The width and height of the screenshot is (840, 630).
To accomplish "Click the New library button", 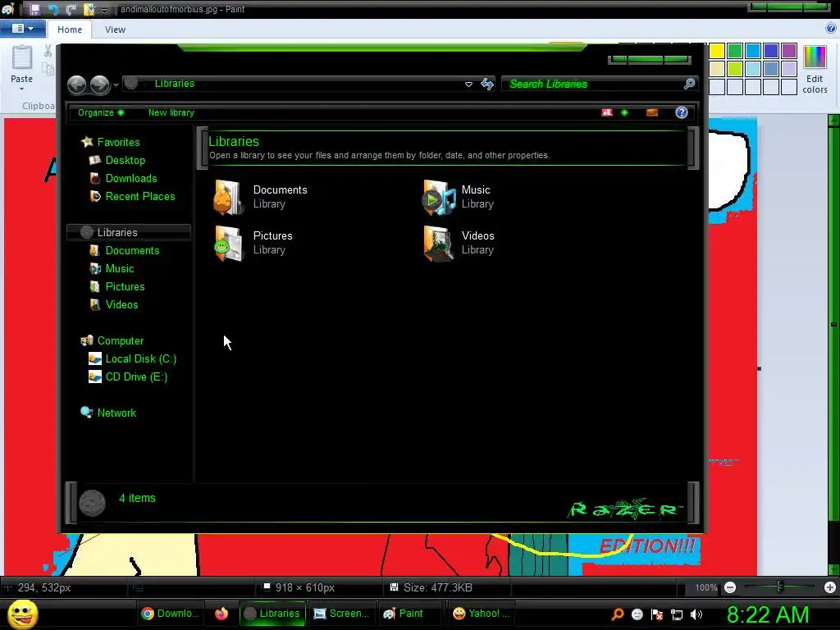I will pyautogui.click(x=171, y=112).
